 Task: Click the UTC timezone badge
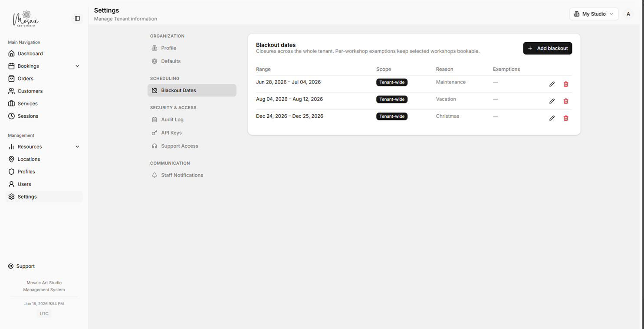coord(44,313)
